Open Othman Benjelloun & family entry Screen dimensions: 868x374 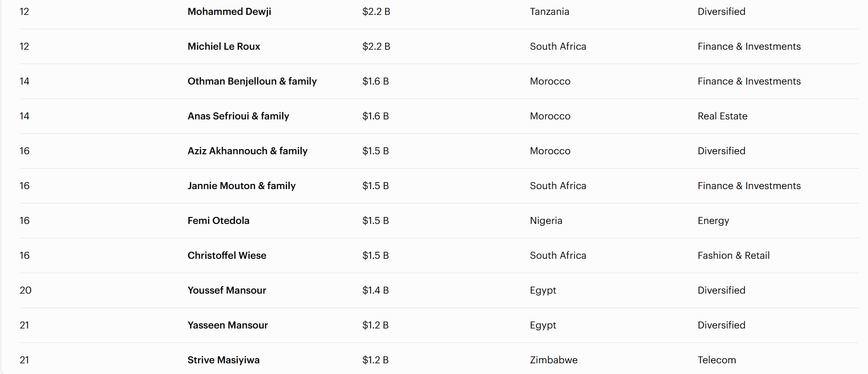click(x=252, y=81)
